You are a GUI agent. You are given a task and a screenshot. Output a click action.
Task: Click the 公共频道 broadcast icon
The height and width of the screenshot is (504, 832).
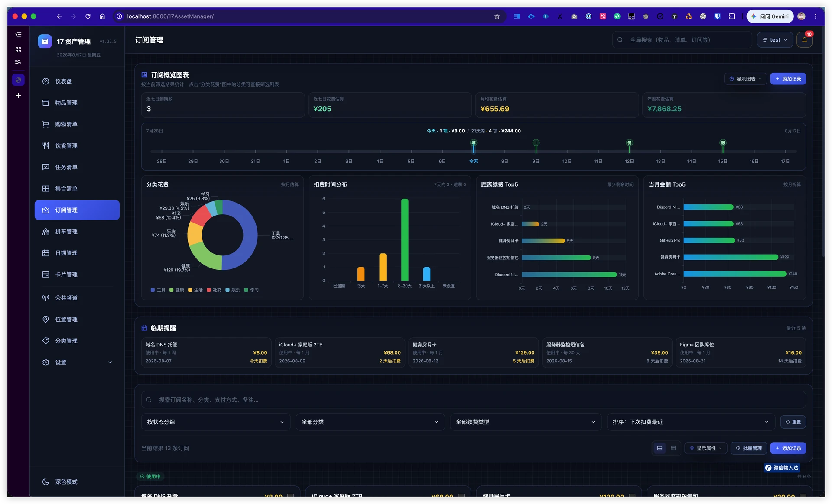click(45, 298)
